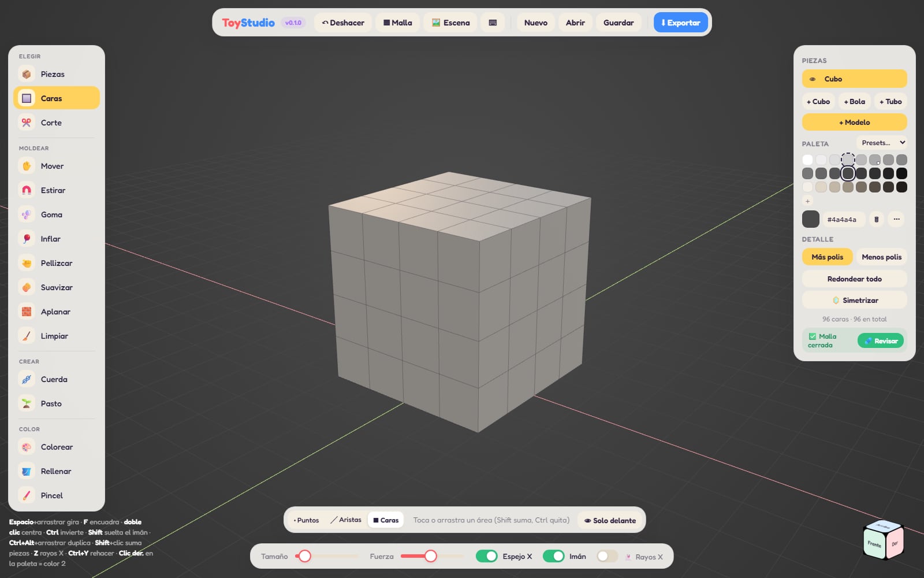Delete color with the trash icon

[x=877, y=219]
